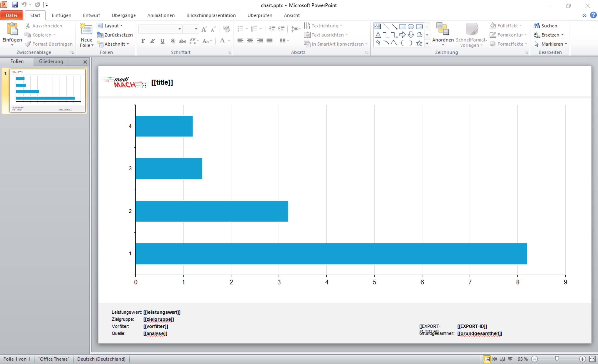Start slideshow from status bar icon
The image size is (598, 364).
[x=510, y=359]
